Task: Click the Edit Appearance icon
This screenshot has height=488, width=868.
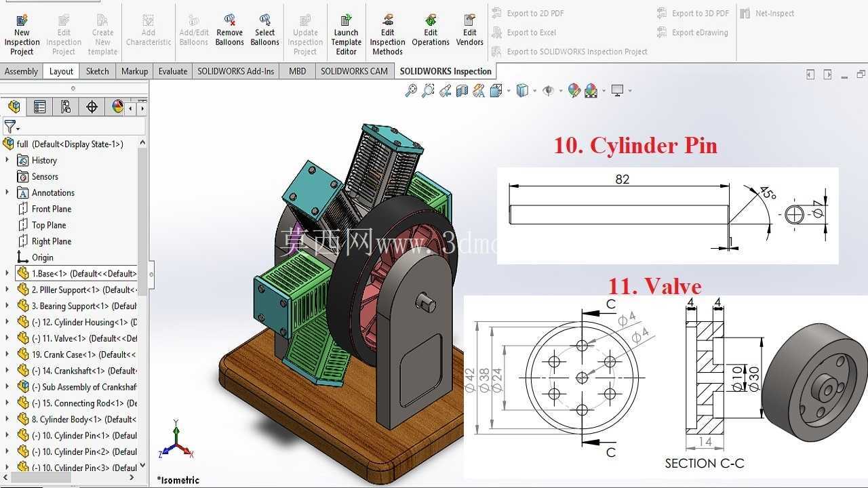Action: tap(574, 90)
